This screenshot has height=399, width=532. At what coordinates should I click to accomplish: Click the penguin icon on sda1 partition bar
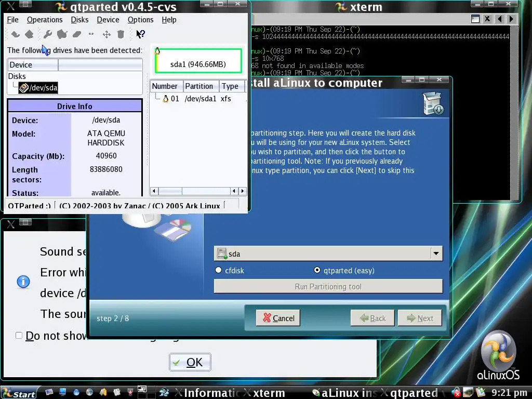[157, 51]
